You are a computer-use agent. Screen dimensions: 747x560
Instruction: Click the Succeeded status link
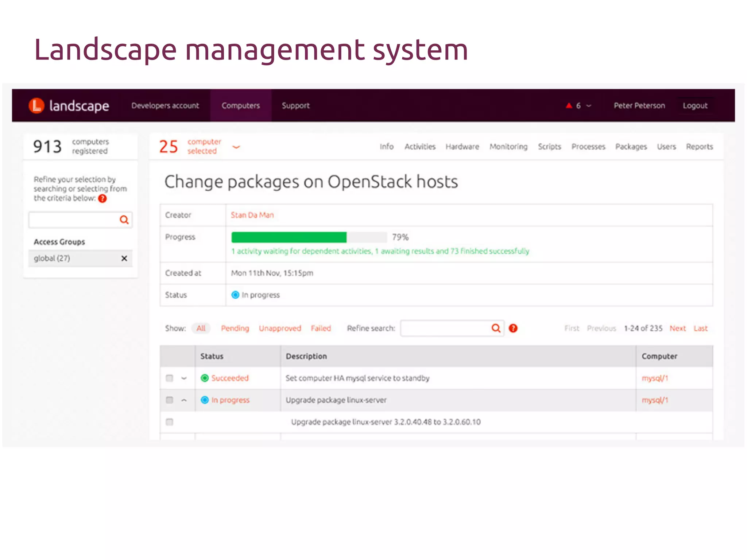[x=230, y=378]
